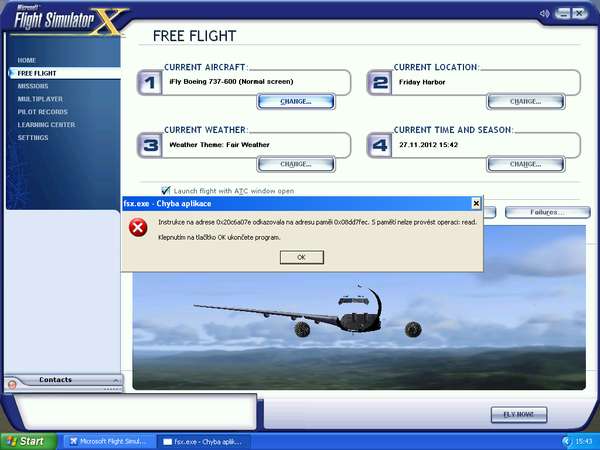Change current time and season
The width and height of the screenshot is (600, 450).
(x=525, y=165)
